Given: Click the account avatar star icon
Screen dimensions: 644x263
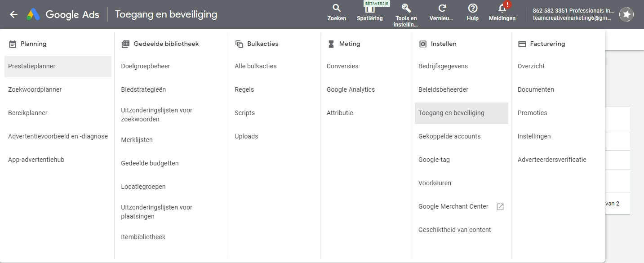Looking at the screenshot, I should point(626,14).
